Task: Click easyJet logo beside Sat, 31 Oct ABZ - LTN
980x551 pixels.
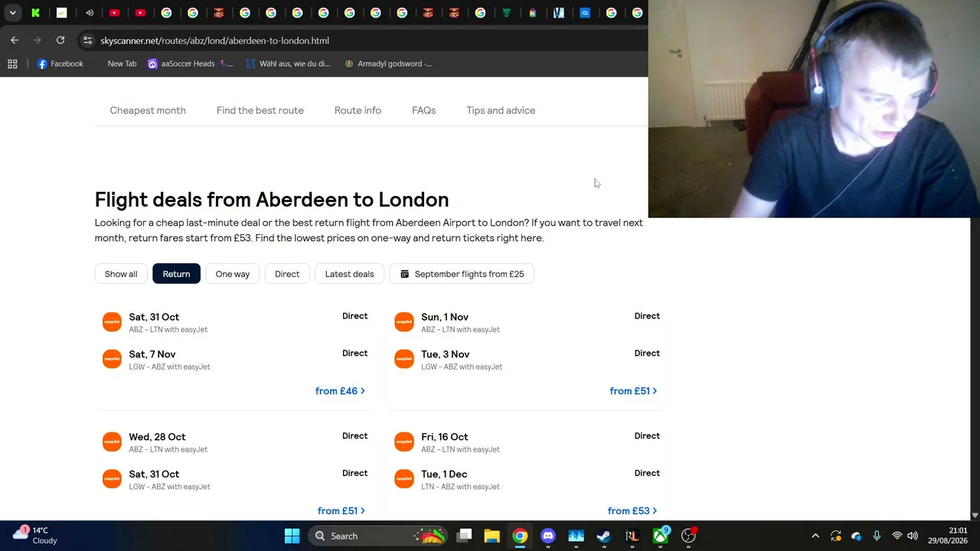Action: click(112, 322)
